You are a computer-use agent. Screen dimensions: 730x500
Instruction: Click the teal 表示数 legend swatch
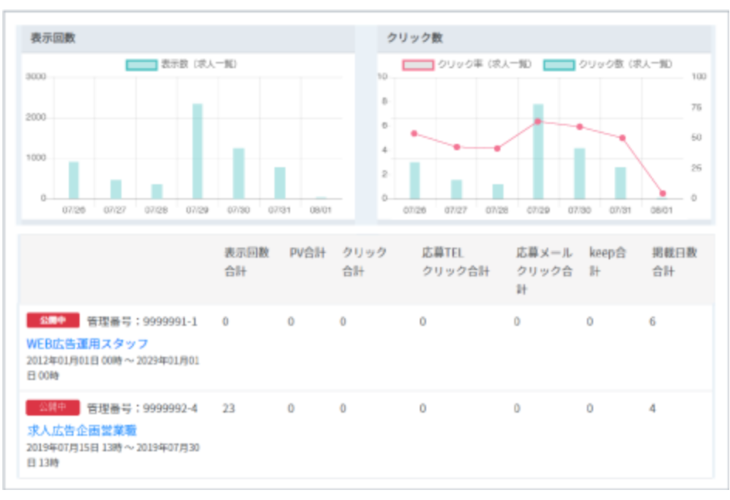(141, 65)
